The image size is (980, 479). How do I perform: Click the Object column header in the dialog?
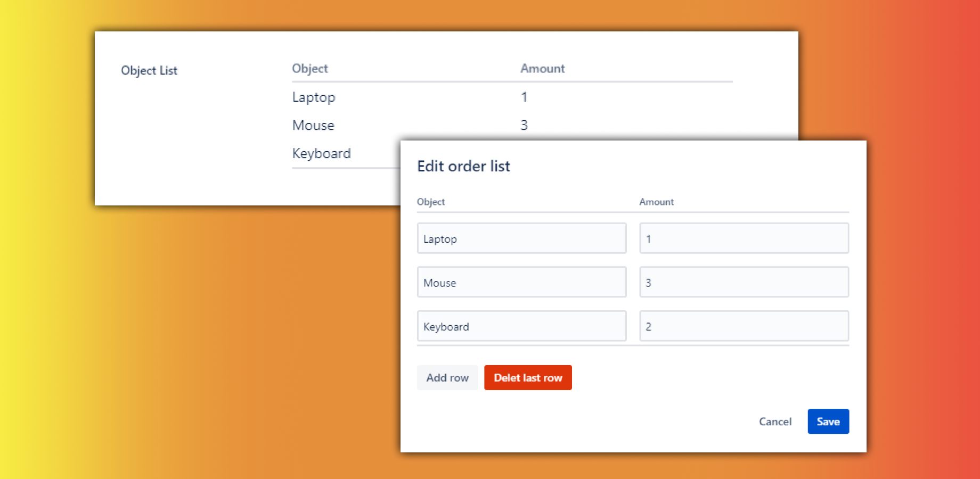pyautogui.click(x=431, y=202)
